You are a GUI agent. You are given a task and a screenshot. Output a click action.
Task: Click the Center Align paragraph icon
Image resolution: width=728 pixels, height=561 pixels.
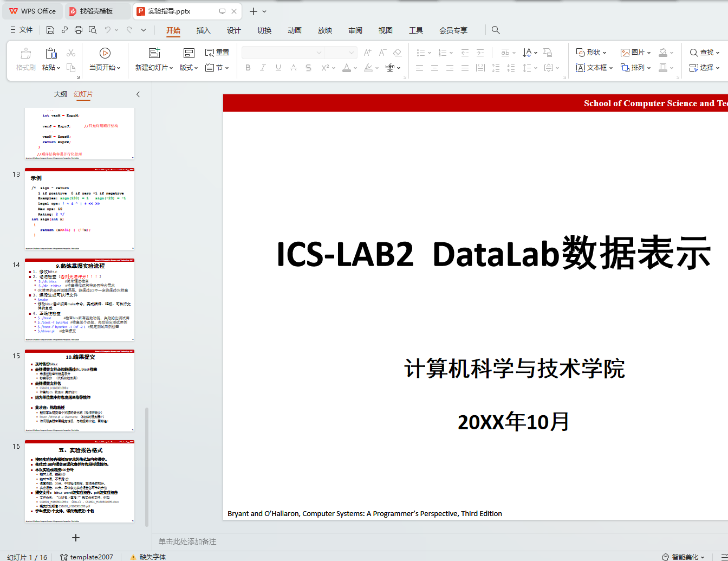click(x=434, y=68)
